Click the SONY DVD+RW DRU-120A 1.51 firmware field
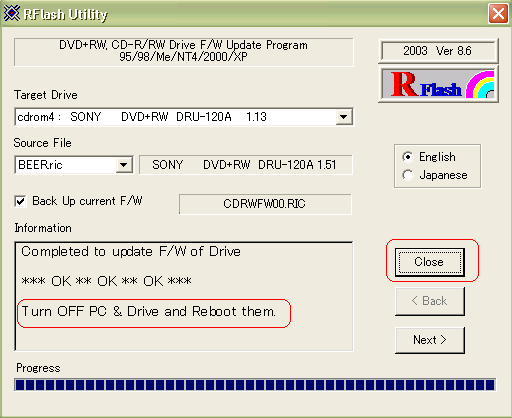Screen dimensions: 512x418 [246, 165]
